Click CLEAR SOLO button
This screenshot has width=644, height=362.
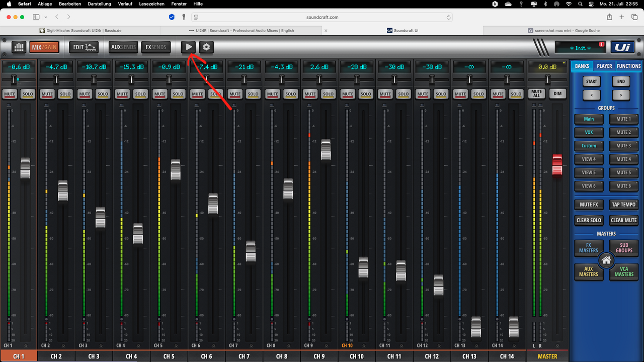point(589,220)
